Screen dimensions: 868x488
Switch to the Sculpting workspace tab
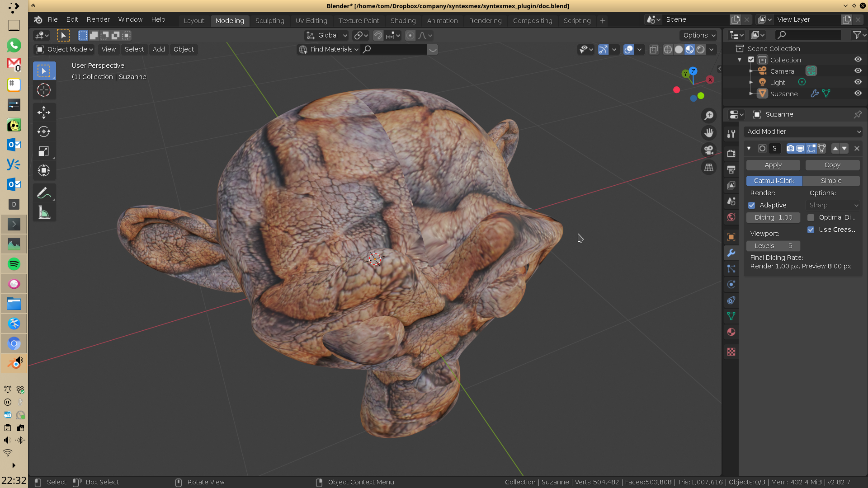(269, 21)
